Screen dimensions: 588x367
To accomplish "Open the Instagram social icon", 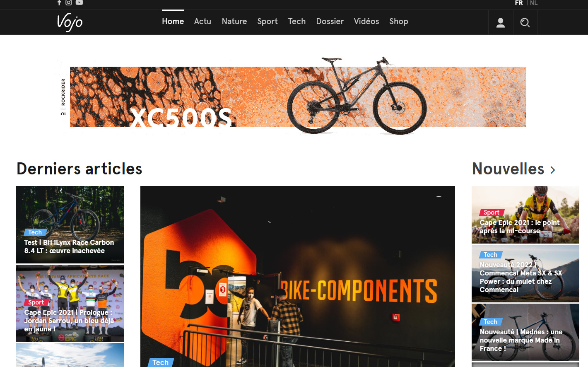I will (69, 2).
